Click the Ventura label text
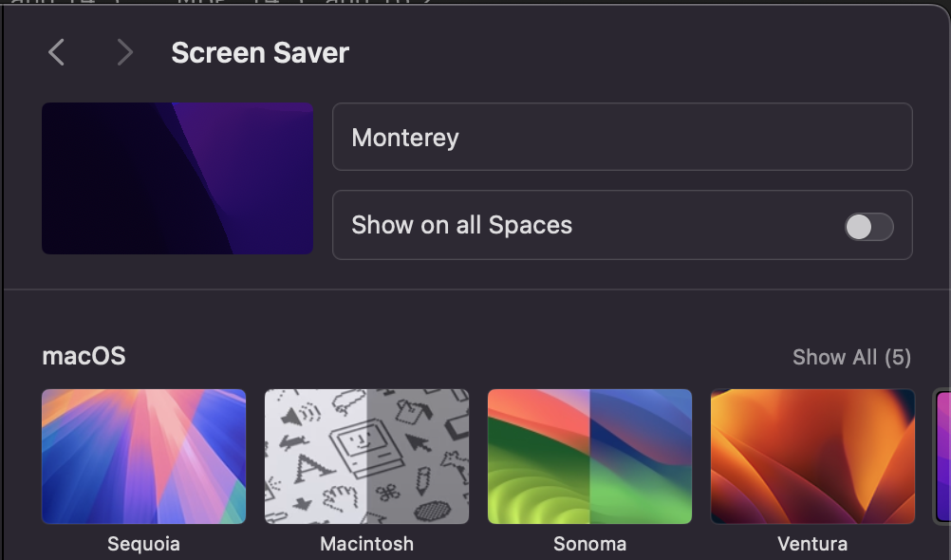The height and width of the screenshot is (560, 951). click(x=812, y=544)
